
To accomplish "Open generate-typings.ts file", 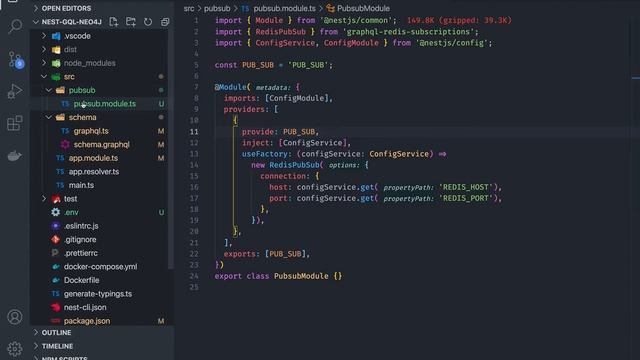I will 98,294.
